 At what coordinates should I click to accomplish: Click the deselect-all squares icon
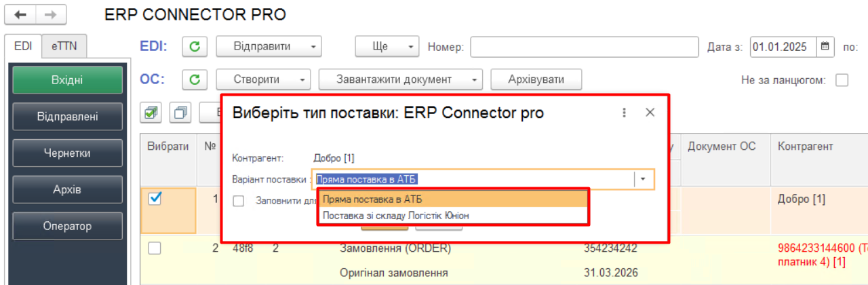[x=180, y=112]
